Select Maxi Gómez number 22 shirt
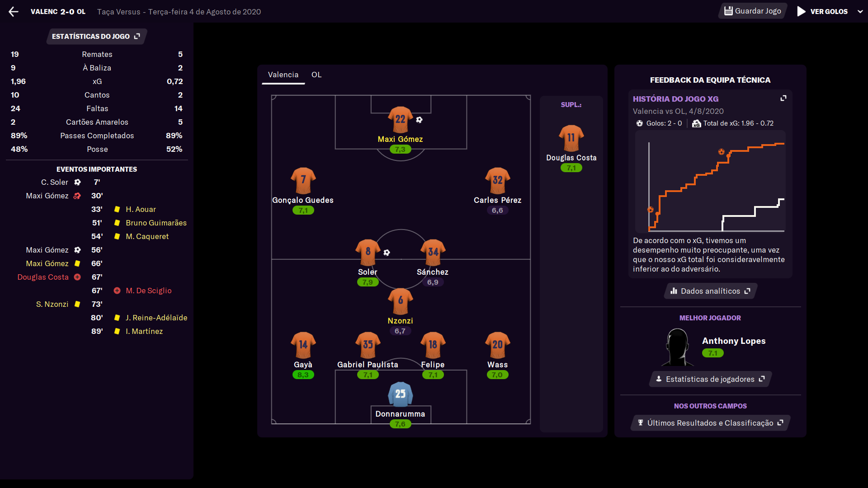This screenshot has height=488, width=868. (400, 119)
